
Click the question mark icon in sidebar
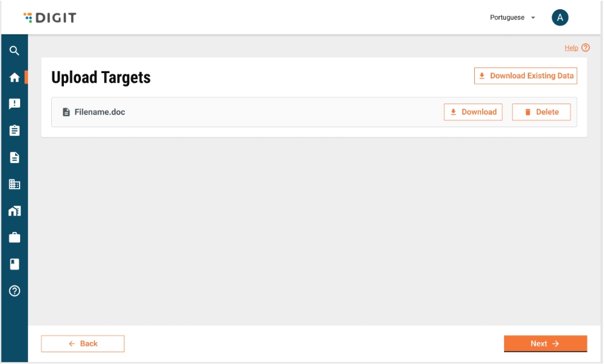pyautogui.click(x=15, y=291)
